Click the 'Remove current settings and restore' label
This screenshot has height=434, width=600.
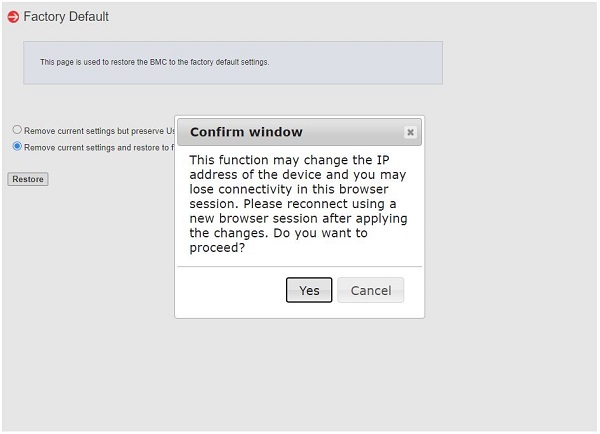[99, 147]
